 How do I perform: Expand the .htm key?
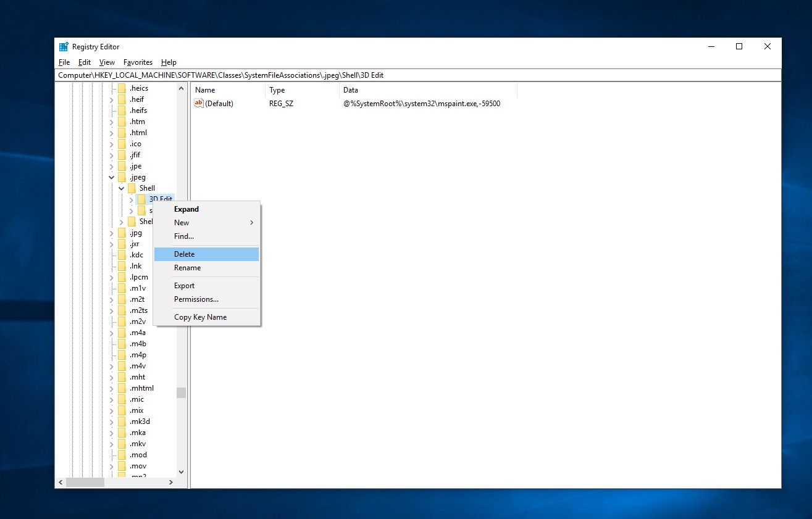112,122
